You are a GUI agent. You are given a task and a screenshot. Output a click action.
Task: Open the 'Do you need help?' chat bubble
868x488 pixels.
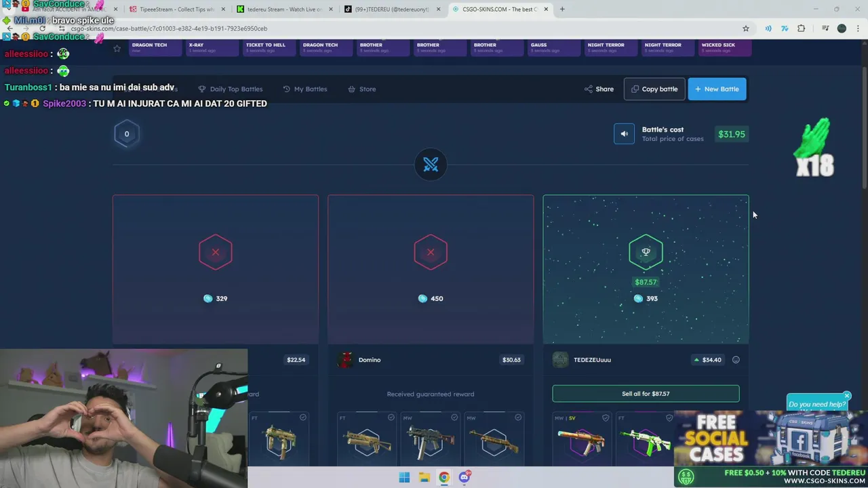coord(817,404)
